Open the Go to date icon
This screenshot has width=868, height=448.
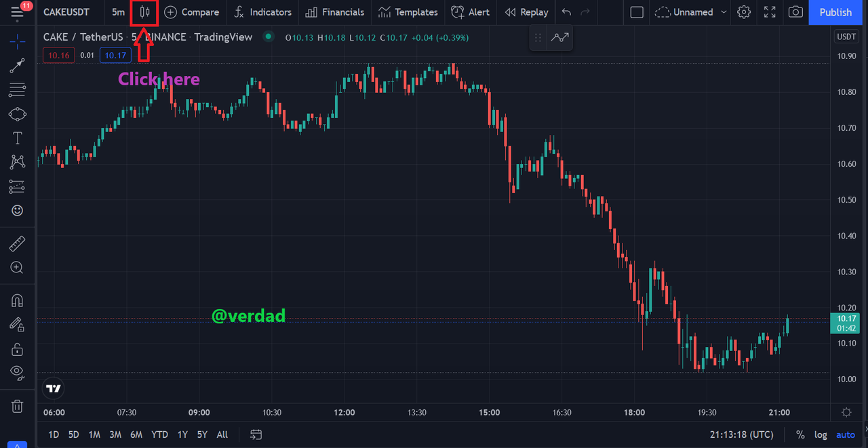(256, 434)
